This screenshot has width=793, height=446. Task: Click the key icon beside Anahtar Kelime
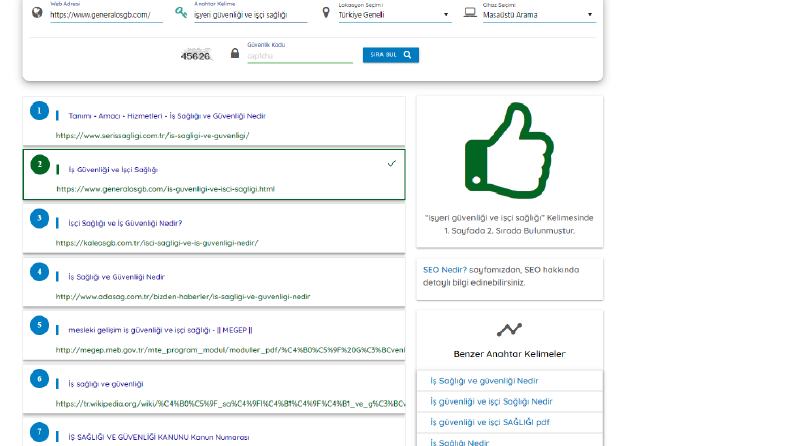point(181,12)
